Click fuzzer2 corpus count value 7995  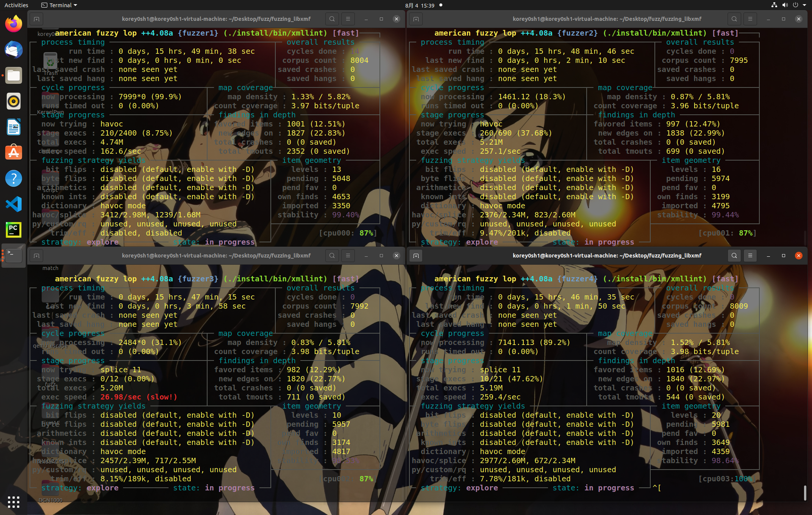coord(739,60)
